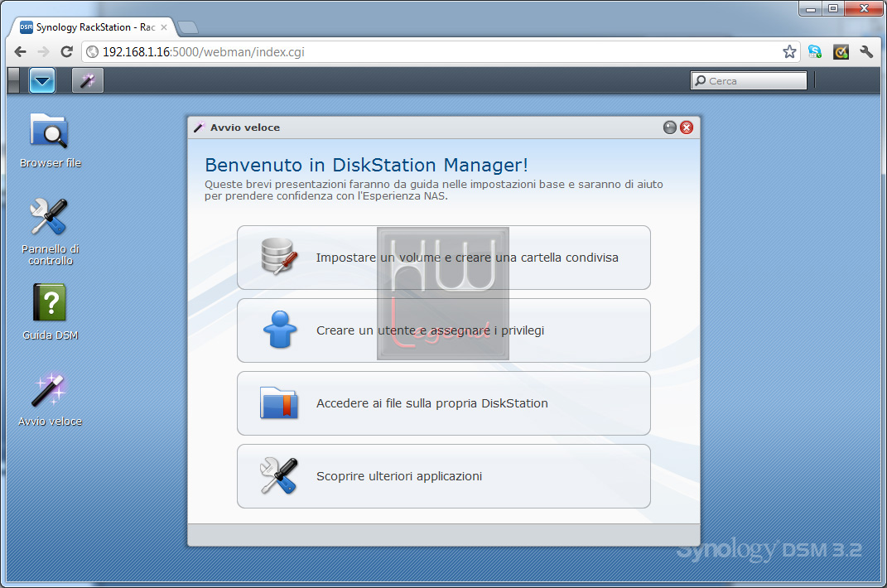Click the blue user figure icon
The width and height of the screenshot is (887, 588).
click(280, 330)
